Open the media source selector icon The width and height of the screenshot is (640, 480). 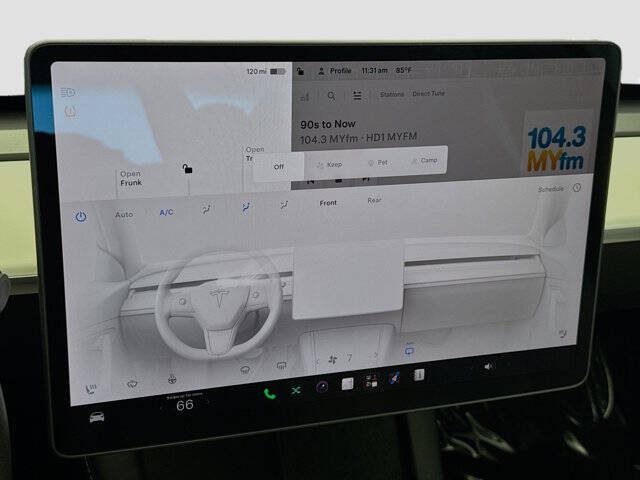pyautogui.click(x=305, y=97)
